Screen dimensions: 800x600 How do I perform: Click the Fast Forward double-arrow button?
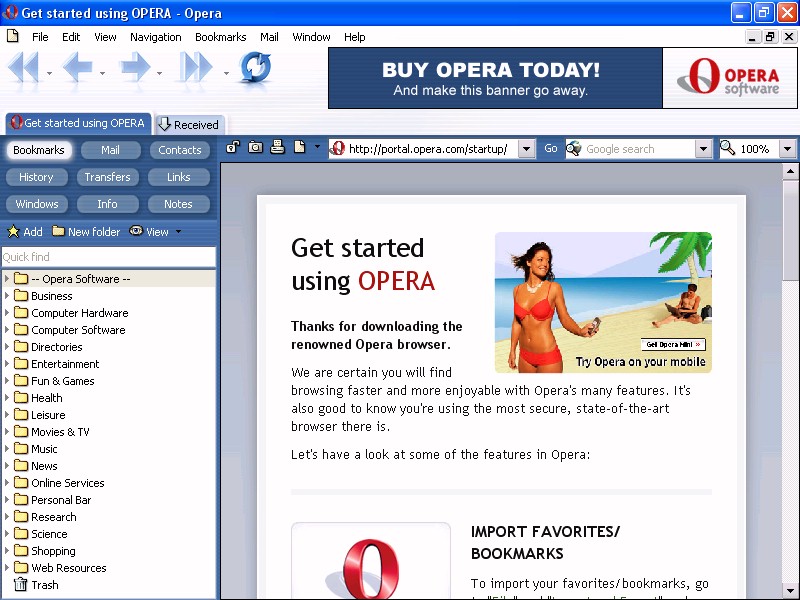point(195,67)
